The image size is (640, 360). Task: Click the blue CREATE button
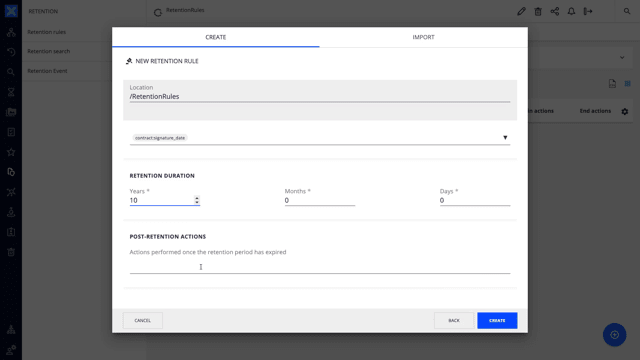497,320
